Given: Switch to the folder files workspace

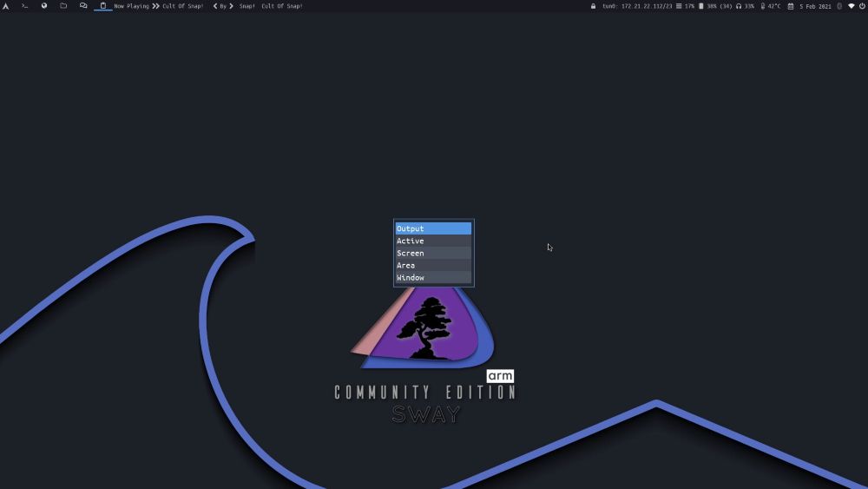Looking at the screenshot, I should click(x=63, y=6).
